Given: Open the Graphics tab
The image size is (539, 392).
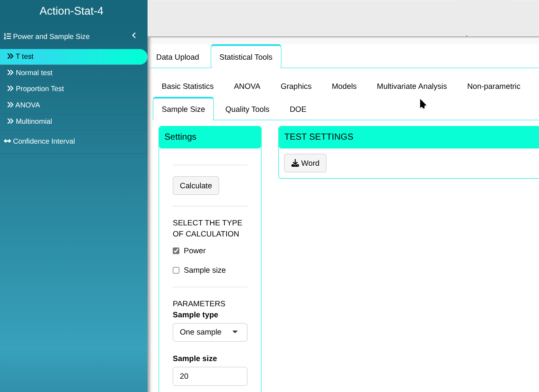Looking at the screenshot, I should 296,86.
